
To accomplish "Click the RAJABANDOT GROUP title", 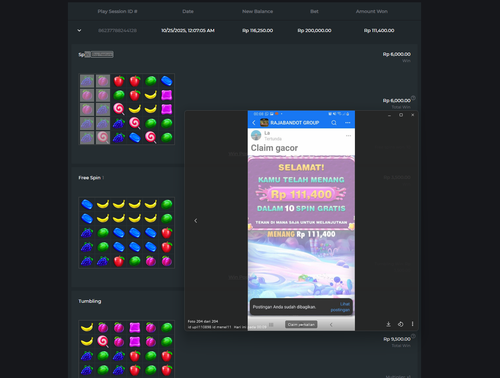I will point(295,123).
